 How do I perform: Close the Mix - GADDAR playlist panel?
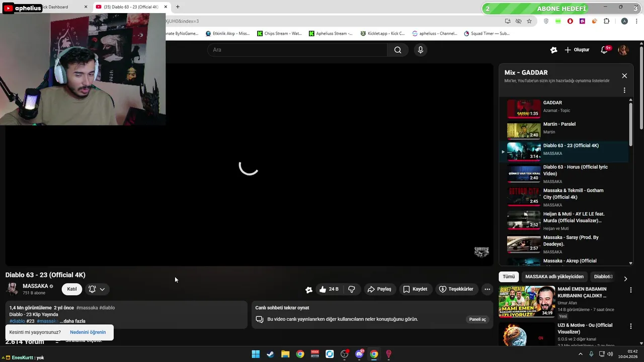[624, 76]
